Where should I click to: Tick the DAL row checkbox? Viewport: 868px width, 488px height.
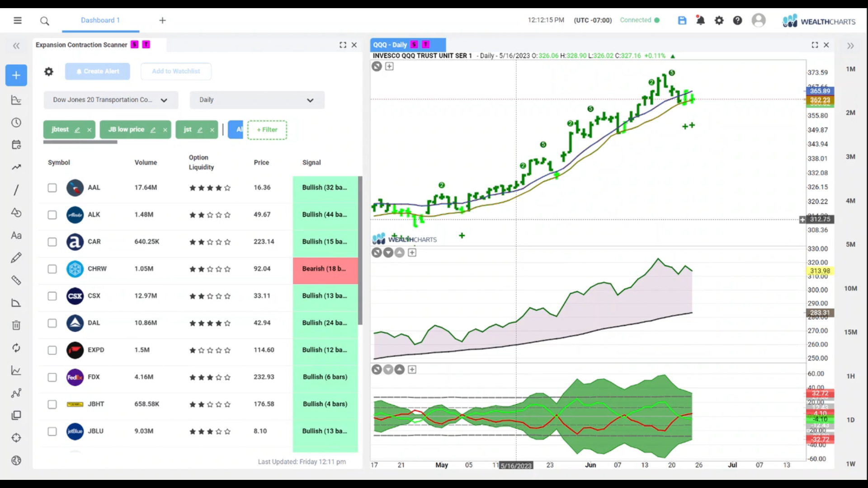[x=52, y=323]
